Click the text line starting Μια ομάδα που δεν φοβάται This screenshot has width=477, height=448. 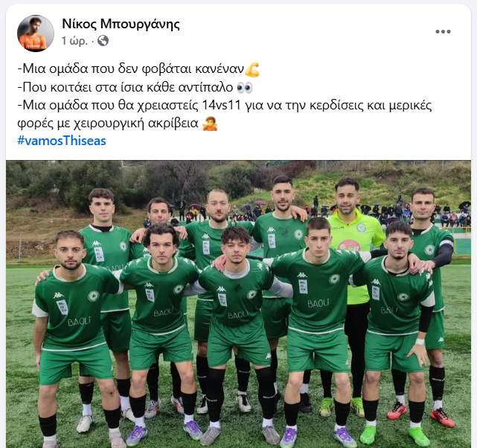click(x=131, y=69)
